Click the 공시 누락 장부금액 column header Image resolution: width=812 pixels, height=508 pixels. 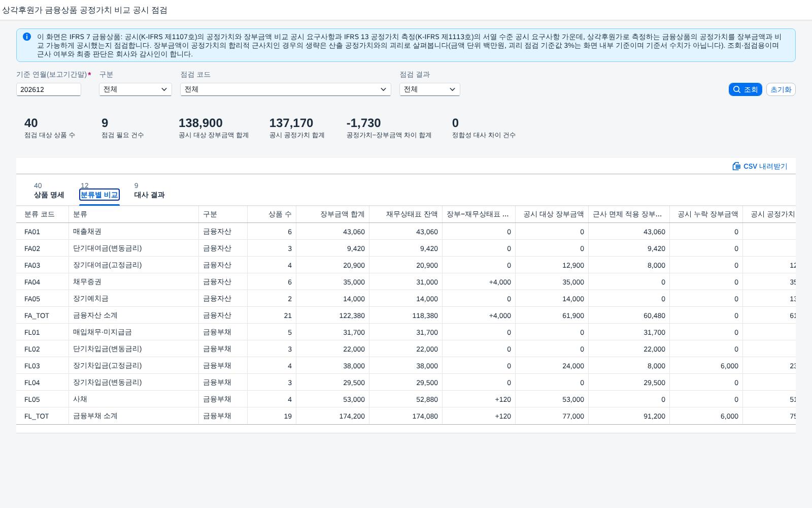click(x=706, y=214)
